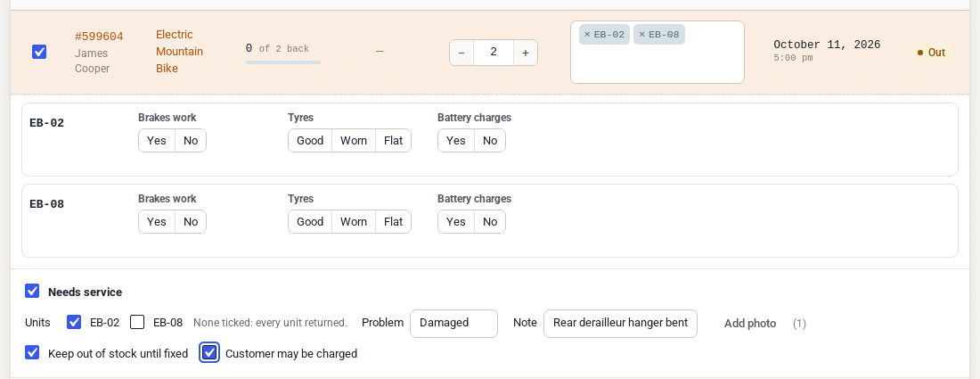Click the quantity field showing 2

[494, 53]
